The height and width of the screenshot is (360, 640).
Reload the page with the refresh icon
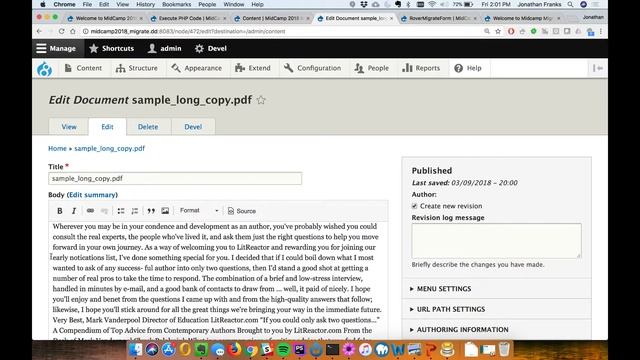coord(61,31)
